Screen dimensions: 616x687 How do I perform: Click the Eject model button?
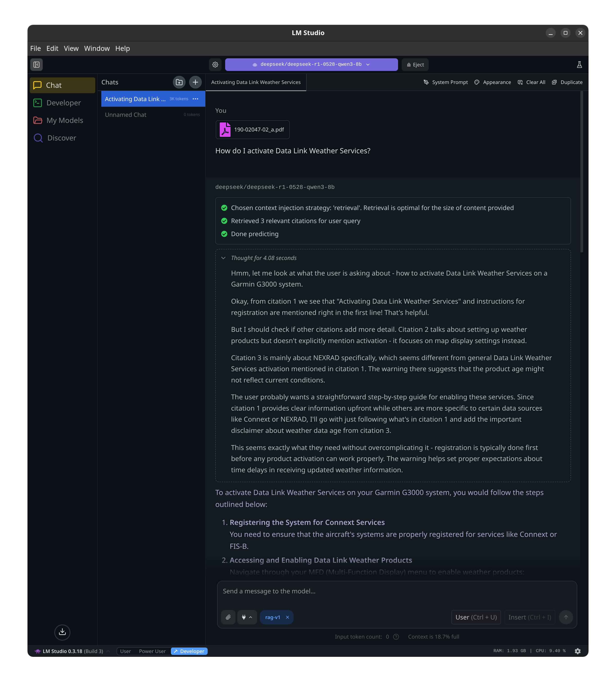[415, 65]
